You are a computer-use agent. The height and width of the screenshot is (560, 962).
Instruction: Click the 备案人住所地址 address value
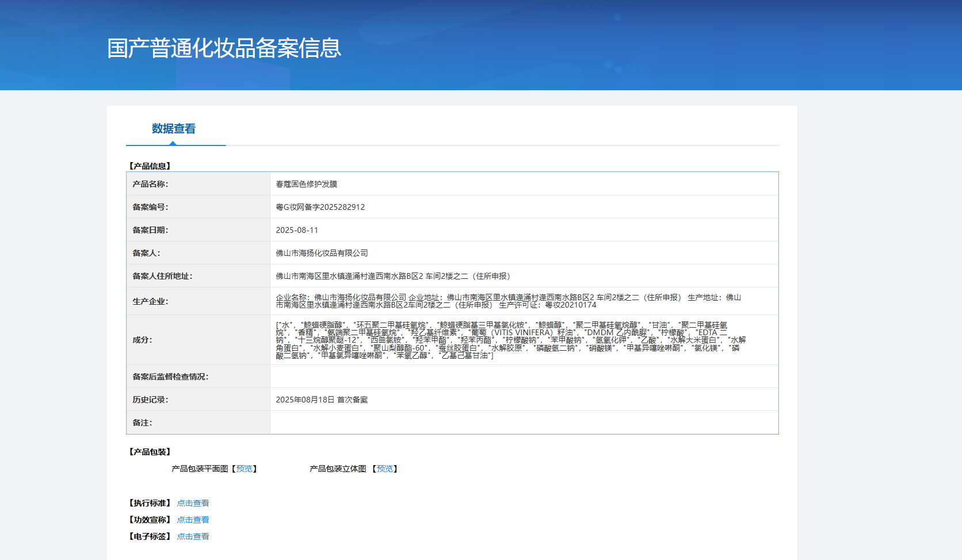point(393,276)
